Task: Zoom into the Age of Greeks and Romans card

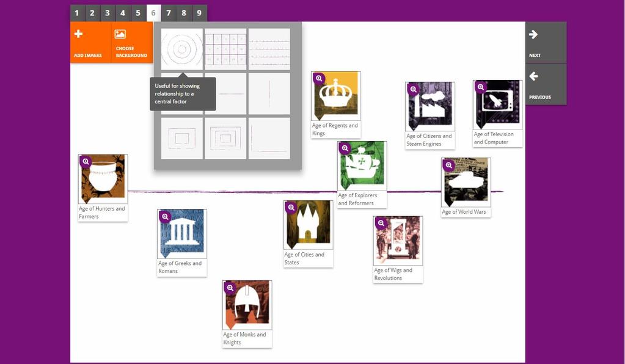Action: pos(165,217)
